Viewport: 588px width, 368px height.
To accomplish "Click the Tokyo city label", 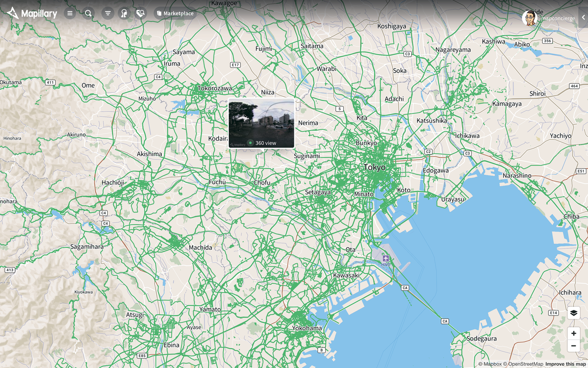I will coord(374,167).
